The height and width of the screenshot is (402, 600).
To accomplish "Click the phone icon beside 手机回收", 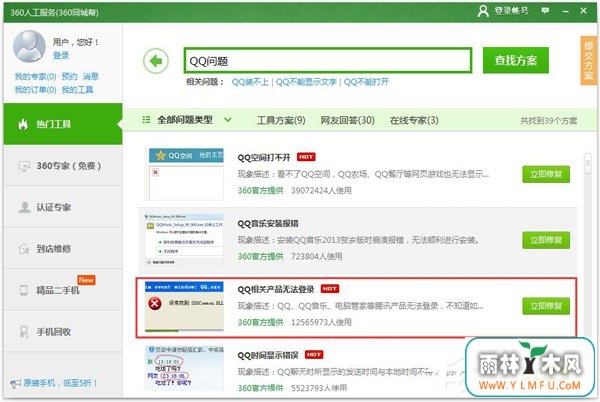I will point(24,332).
